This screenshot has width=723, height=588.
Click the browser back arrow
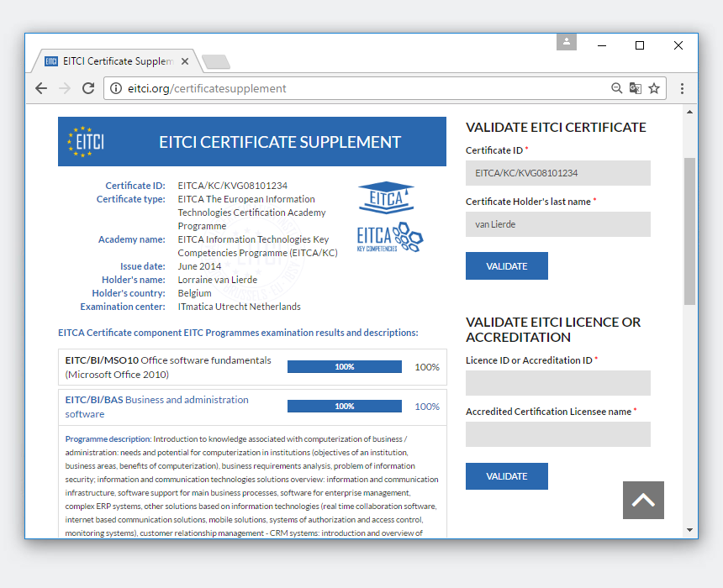41,88
